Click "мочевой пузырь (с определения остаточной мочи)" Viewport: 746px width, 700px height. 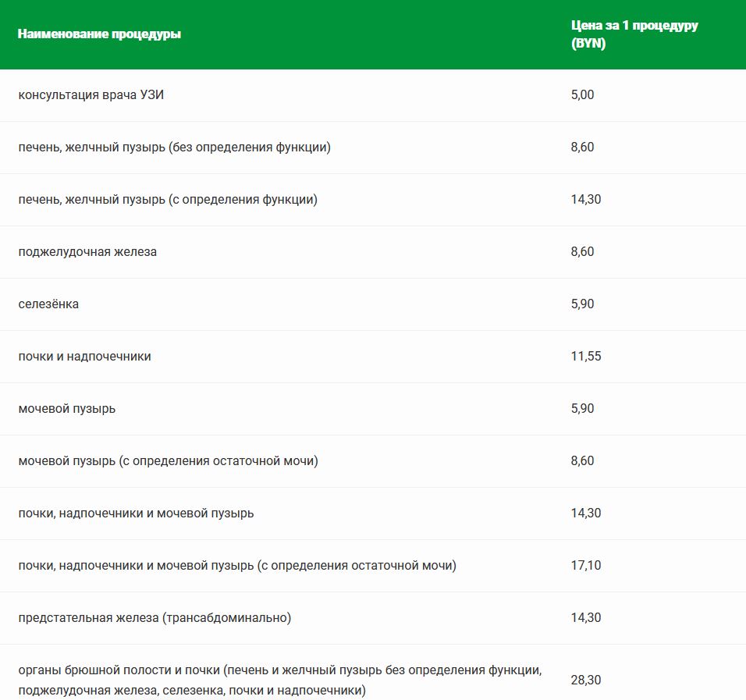168,461
